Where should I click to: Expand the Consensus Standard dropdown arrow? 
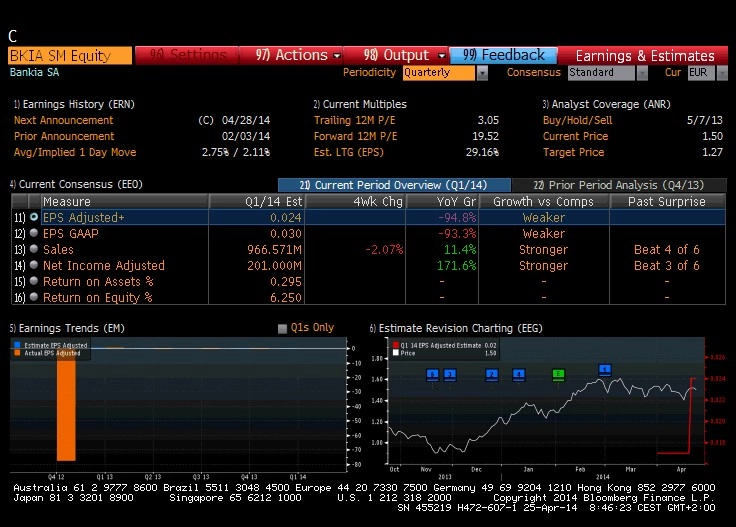[642, 73]
